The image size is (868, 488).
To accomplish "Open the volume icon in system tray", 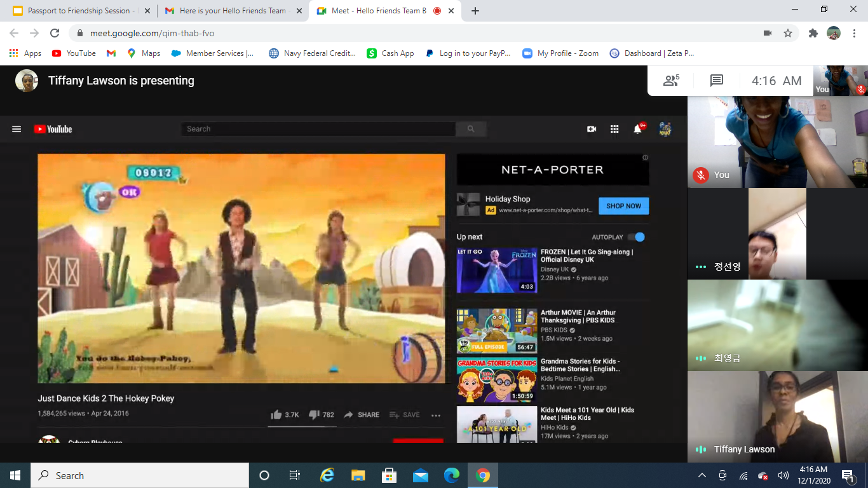I will pos(783,475).
